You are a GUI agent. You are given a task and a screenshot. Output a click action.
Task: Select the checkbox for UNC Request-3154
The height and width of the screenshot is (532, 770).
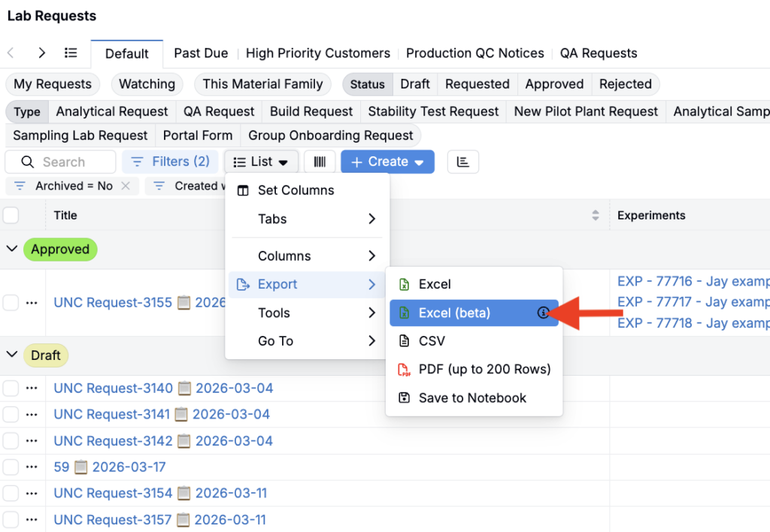click(x=11, y=494)
